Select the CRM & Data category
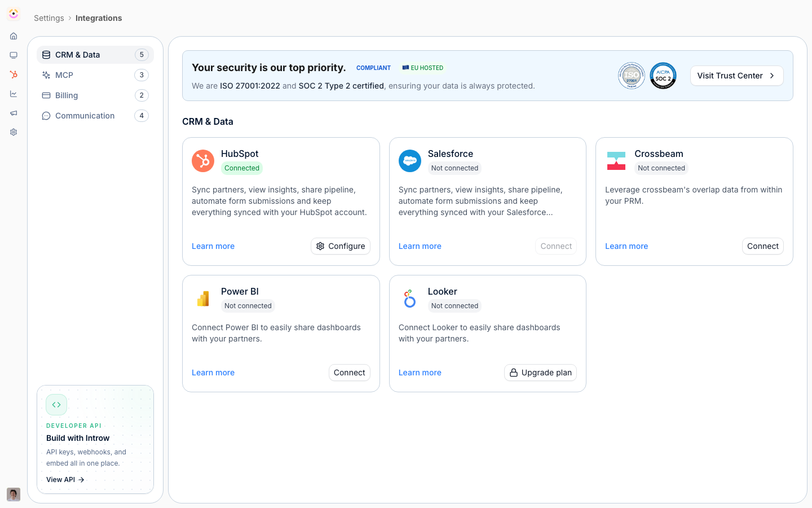The height and width of the screenshot is (508, 812). (x=95, y=55)
